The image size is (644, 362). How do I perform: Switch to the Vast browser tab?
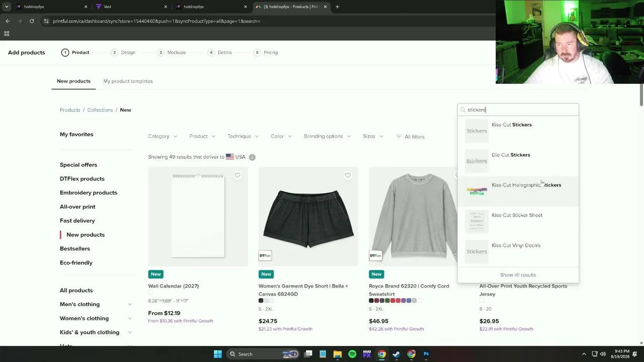[x=132, y=7]
